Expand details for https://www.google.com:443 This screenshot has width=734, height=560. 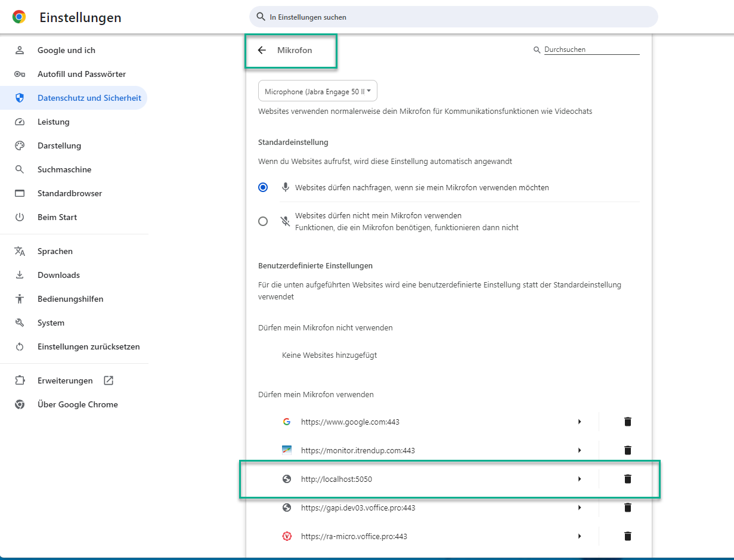pyautogui.click(x=579, y=422)
